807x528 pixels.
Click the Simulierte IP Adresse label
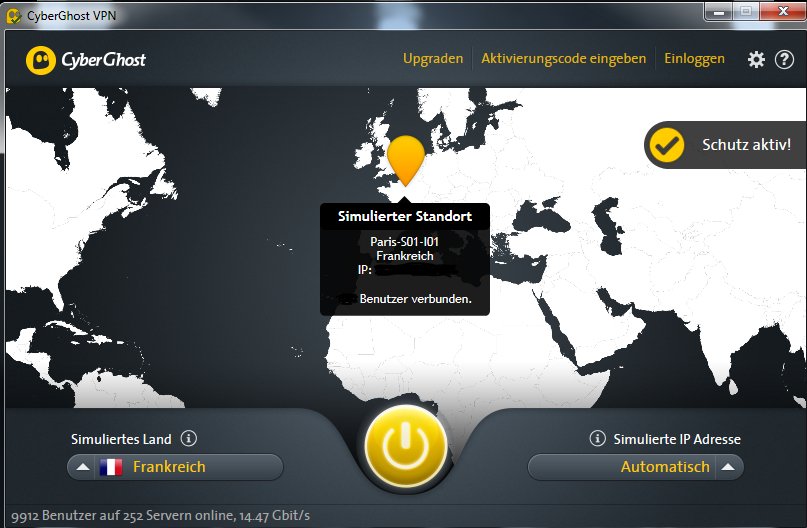tap(677, 439)
